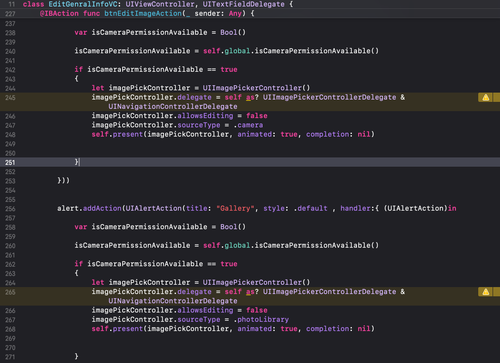Image resolution: width=500 pixels, height=363 pixels.
Task: Click gutter line number 268
Action: click(x=10, y=329)
